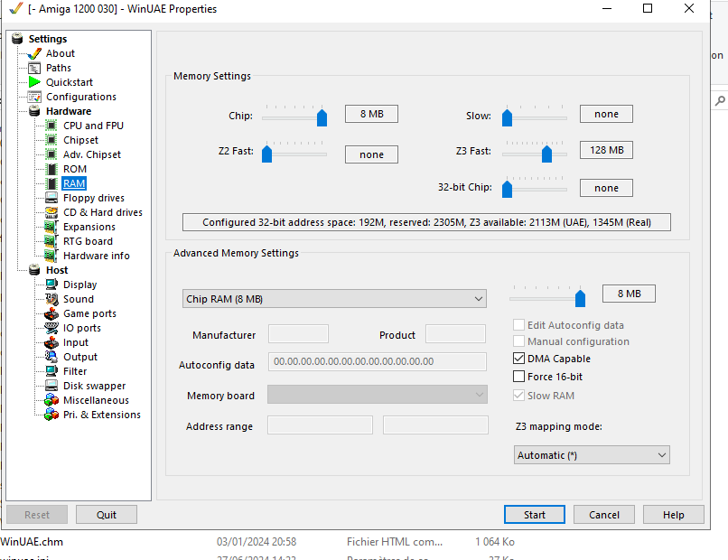Click the IO ports icon
This screenshot has height=560, width=728.
tap(51, 328)
